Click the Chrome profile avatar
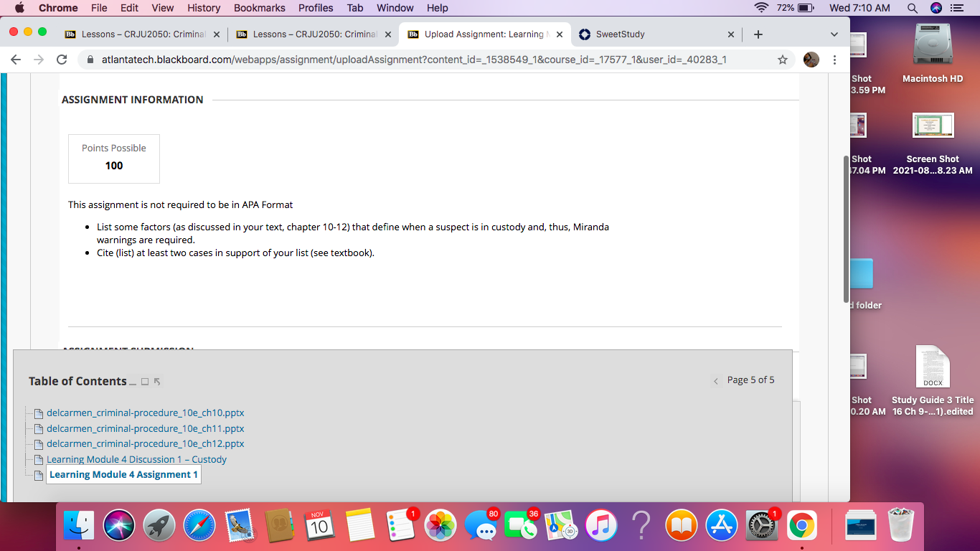The width and height of the screenshot is (980, 551). (x=811, y=60)
